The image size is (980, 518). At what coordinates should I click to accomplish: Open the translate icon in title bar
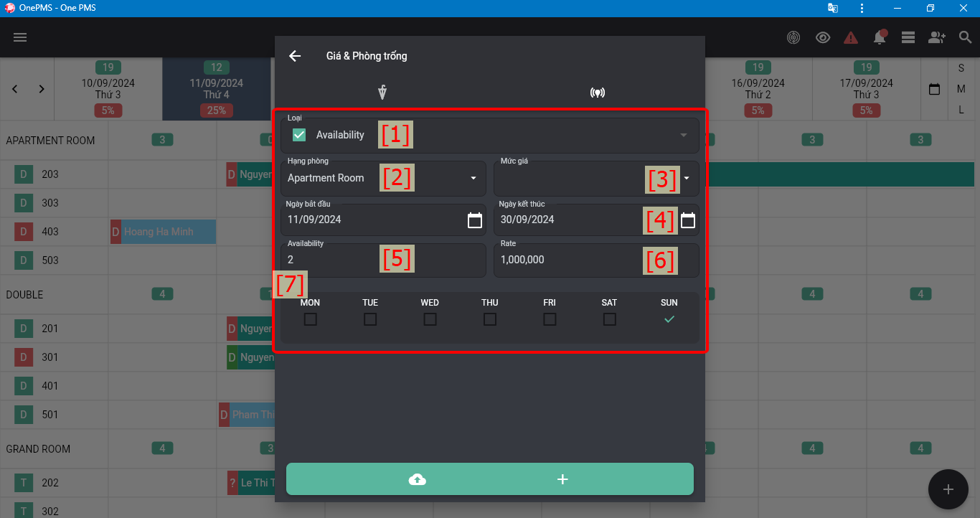(832, 8)
